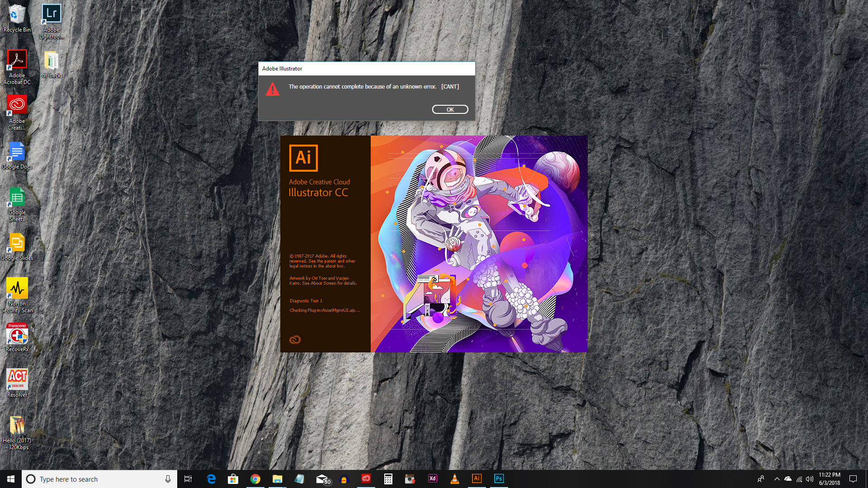Image resolution: width=868 pixels, height=488 pixels.
Task: Open the Action Center notifications icon
Action: point(853,479)
